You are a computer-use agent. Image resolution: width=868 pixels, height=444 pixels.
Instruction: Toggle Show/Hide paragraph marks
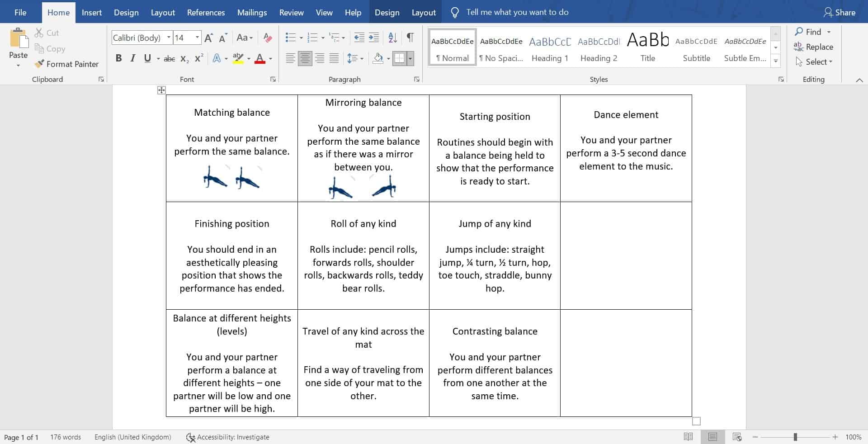[410, 38]
